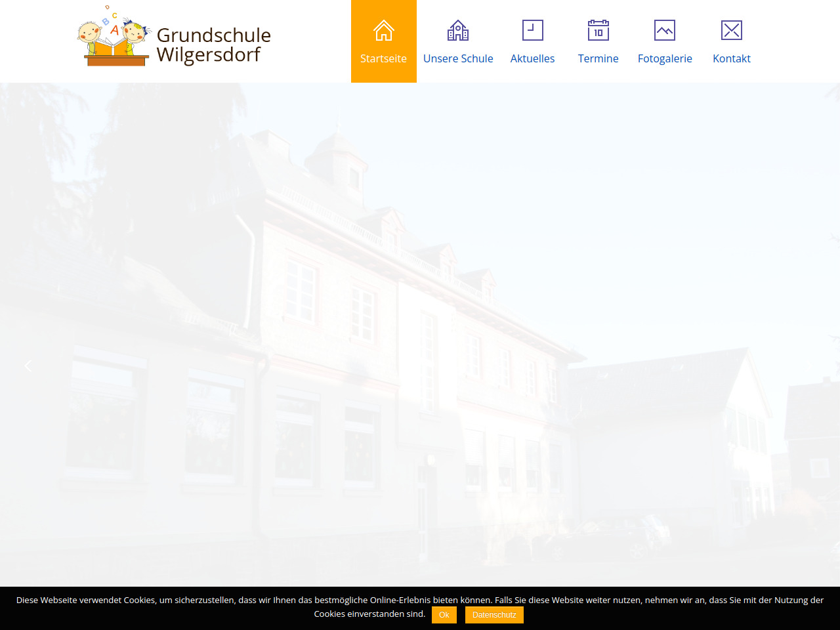Image resolution: width=840 pixels, height=630 pixels.
Task: Click the picture icon above Fotogalerie
Action: point(665,30)
